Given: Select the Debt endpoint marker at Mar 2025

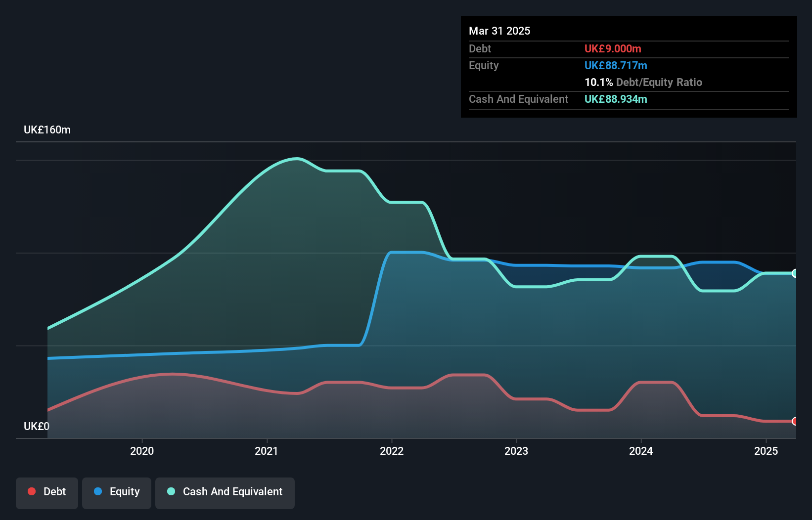Looking at the screenshot, I should pyautogui.click(x=795, y=421).
